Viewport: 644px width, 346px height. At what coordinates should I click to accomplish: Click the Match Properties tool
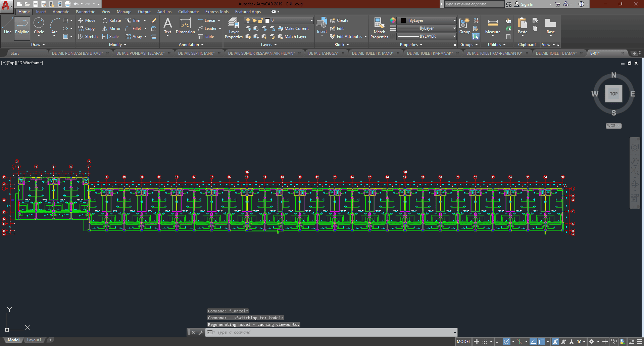[x=379, y=28]
